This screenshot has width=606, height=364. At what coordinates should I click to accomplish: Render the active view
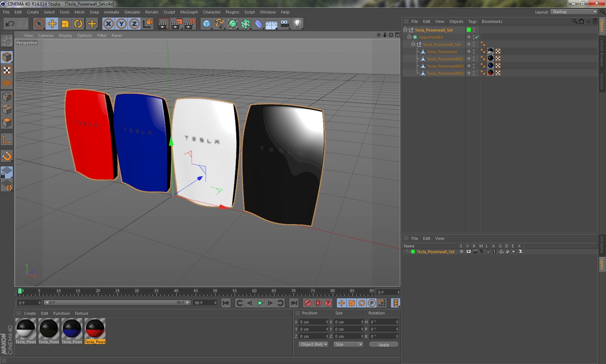(x=163, y=24)
